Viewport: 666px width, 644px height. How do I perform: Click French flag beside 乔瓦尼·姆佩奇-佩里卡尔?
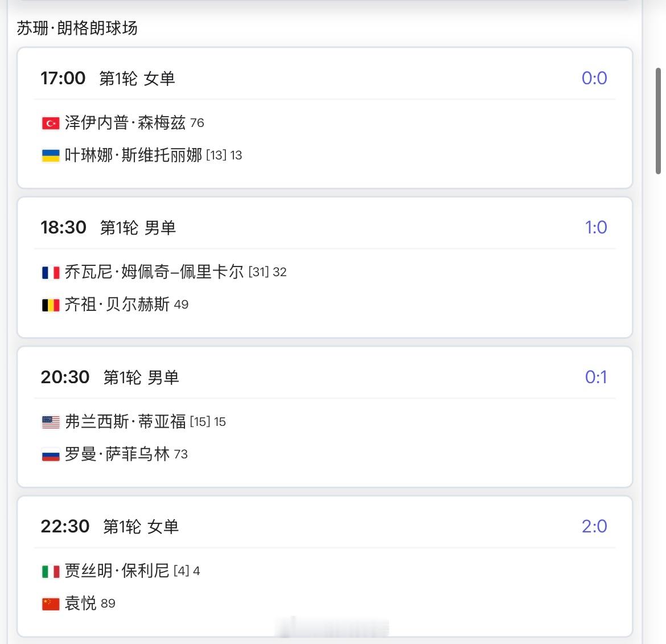point(51,273)
